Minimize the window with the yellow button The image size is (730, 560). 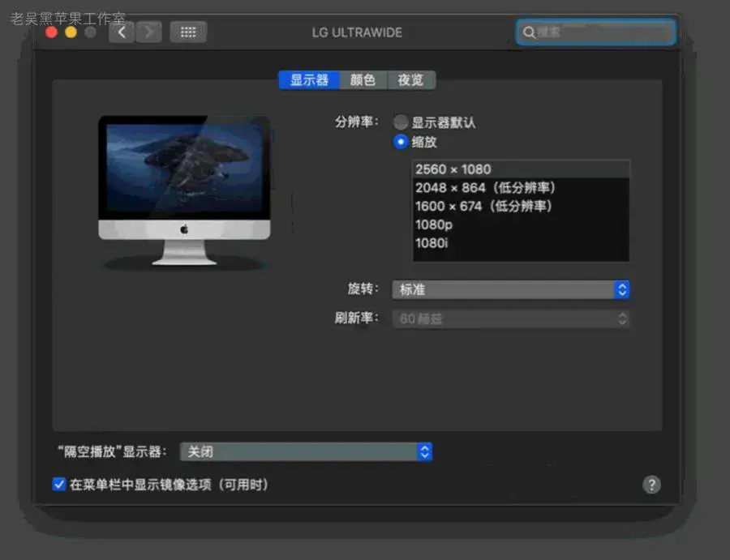pos(71,32)
